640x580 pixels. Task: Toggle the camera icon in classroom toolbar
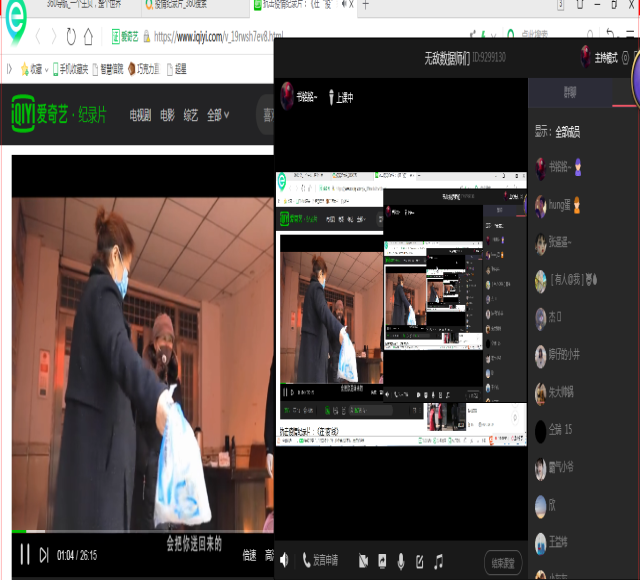point(363,561)
